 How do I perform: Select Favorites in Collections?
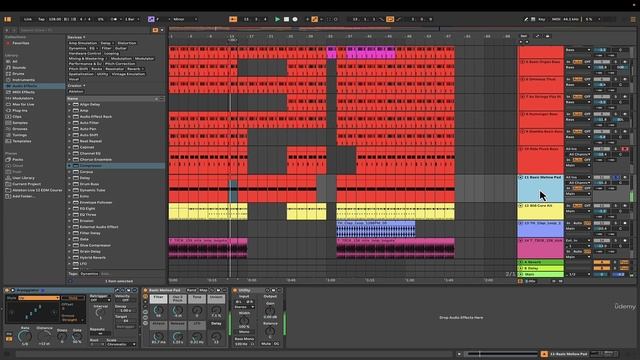pyautogui.click(x=20, y=43)
